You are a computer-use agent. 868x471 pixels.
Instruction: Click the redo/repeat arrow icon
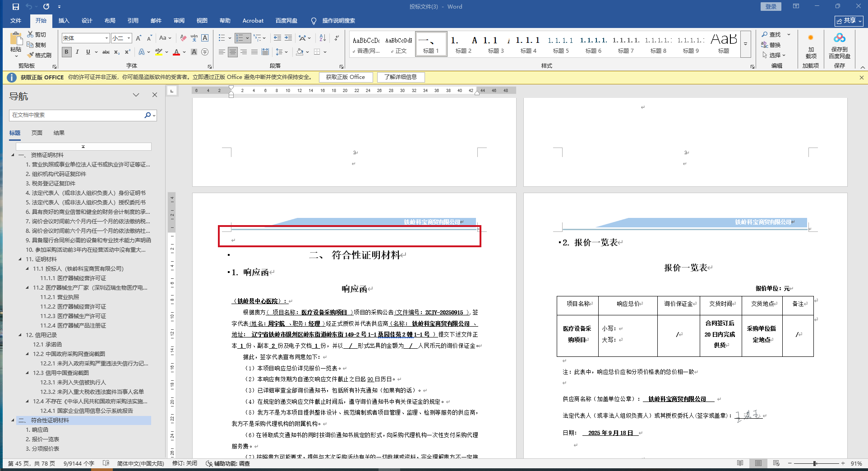tap(46, 7)
